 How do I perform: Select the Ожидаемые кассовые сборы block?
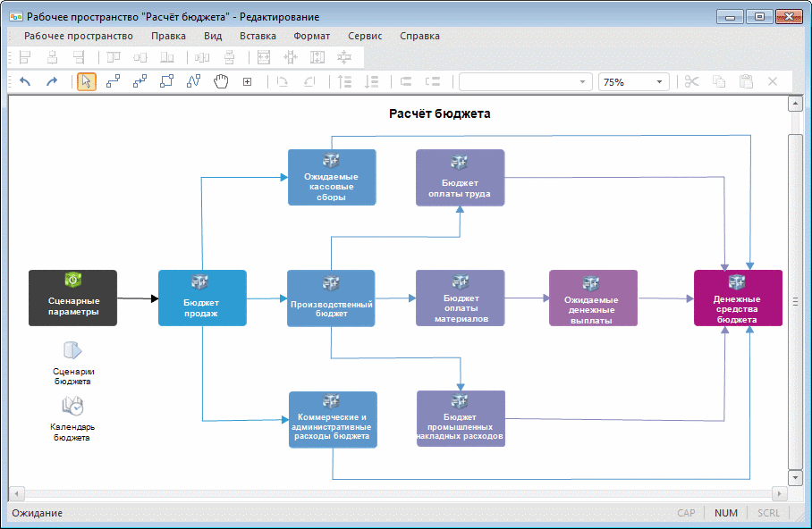point(332,178)
